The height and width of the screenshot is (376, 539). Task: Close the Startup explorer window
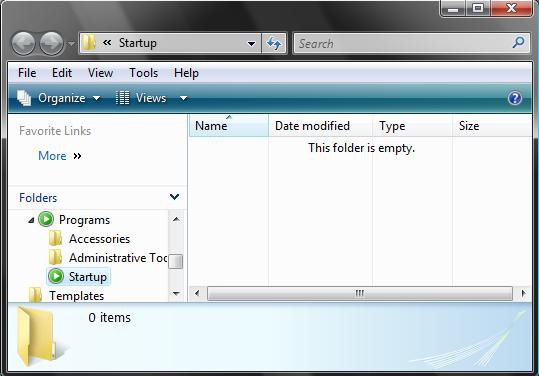[x=512, y=8]
